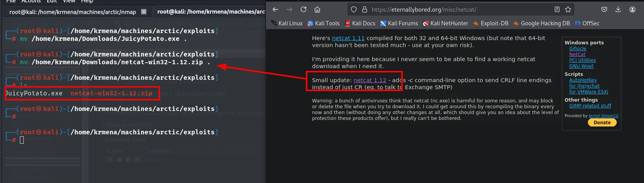Click the yellow Donate button
644x183 pixels.
click(602, 123)
